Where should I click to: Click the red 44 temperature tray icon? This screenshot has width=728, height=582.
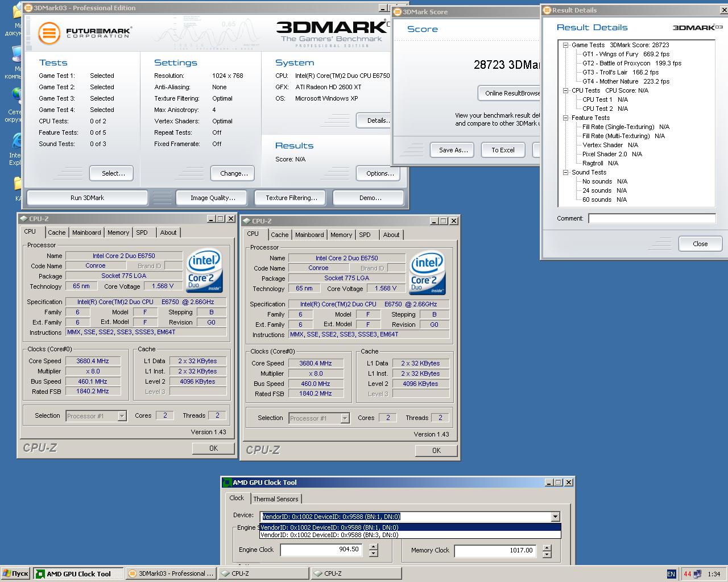688,574
